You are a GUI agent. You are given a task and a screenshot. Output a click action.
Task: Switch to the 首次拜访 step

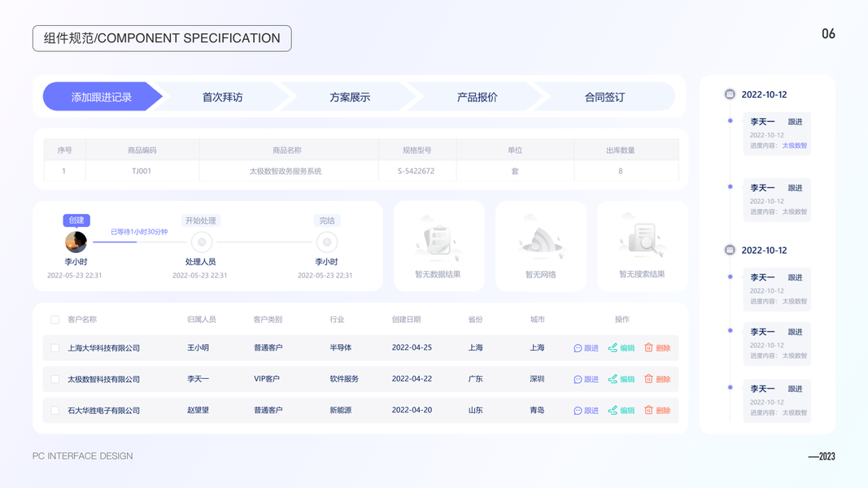(x=223, y=97)
